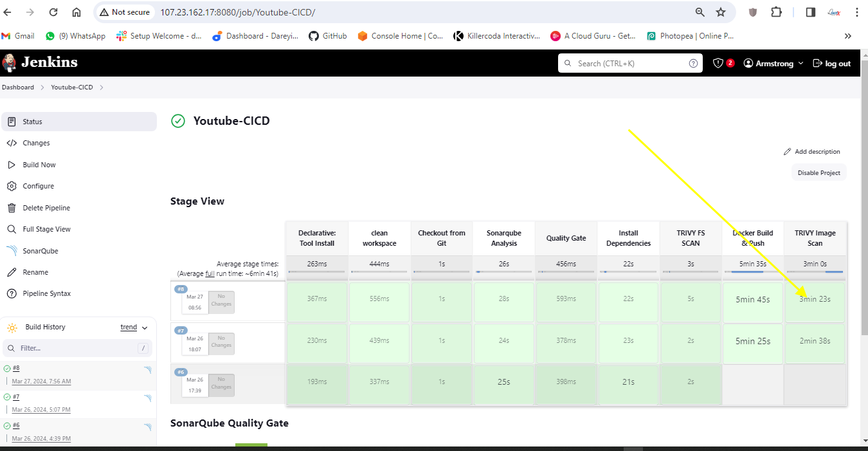Select Pipeline Syntax in sidebar
The image size is (868, 451).
coord(46,293)
